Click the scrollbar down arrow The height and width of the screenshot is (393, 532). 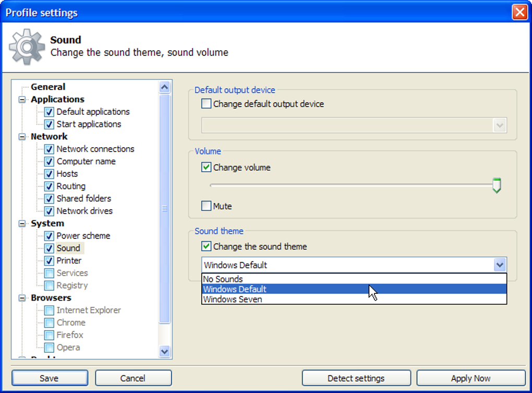pos(164,352)
